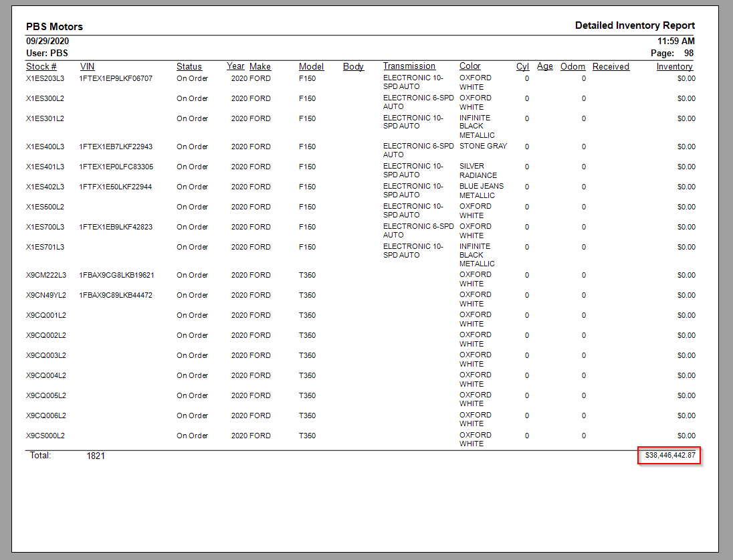Select stock number X1ES301L2
Screen dimensions: 733x560
[45, 119]
